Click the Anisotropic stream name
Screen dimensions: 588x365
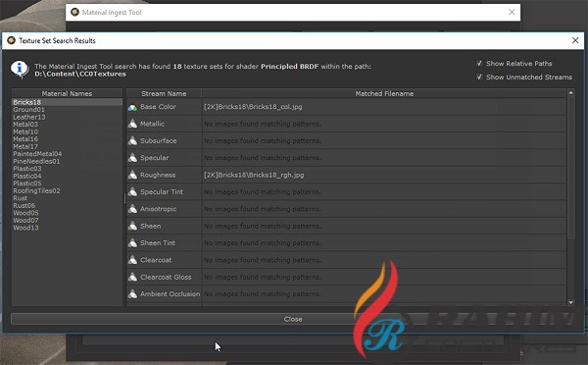[x=158, y=209]
